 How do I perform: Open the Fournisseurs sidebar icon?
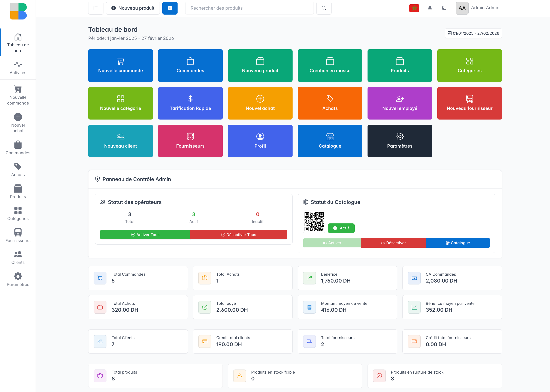18,236
